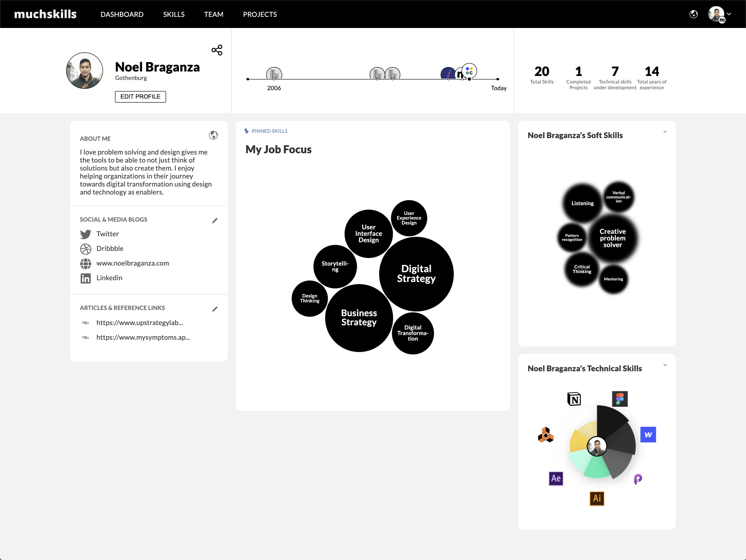Screen dimensions: 746x560
Task: Click the share profile icon
Action: pyautogui.click(x=217, y=50)
